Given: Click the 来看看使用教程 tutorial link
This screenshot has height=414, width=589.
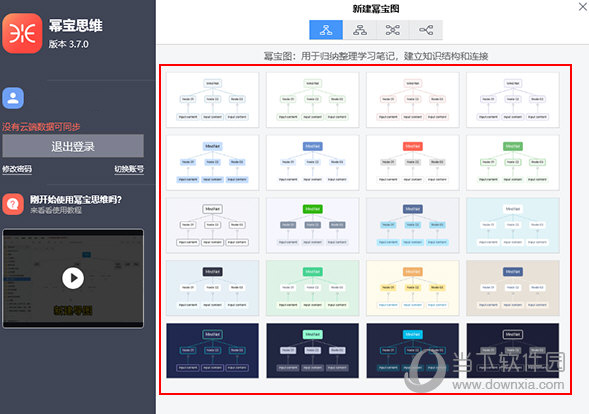Looking at the screenshot, I should [x=56, y=210].
